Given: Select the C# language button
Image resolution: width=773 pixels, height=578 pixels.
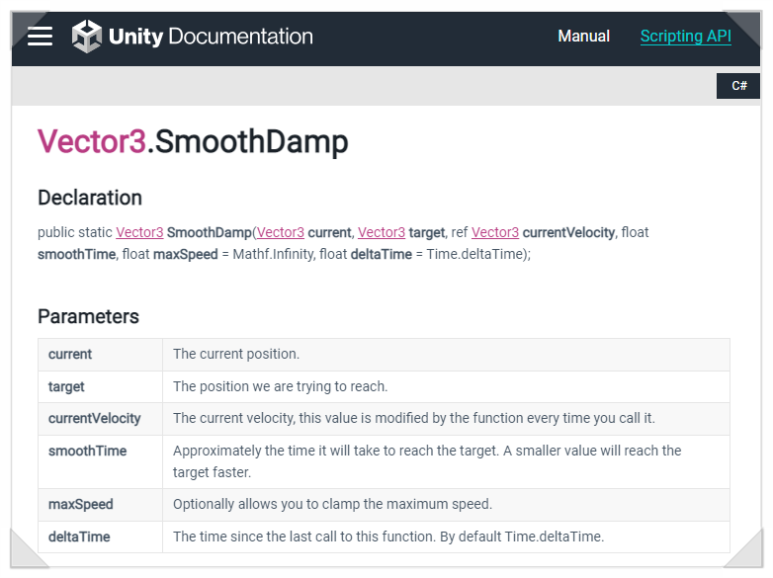Looking at the screenshot, I should 738,86.
